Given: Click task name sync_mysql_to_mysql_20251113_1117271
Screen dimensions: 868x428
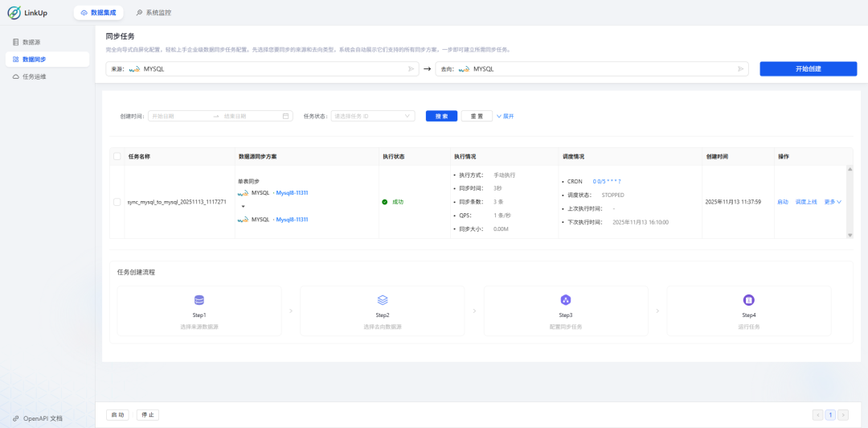Looking at the screenshot, I should pos(177,203).
